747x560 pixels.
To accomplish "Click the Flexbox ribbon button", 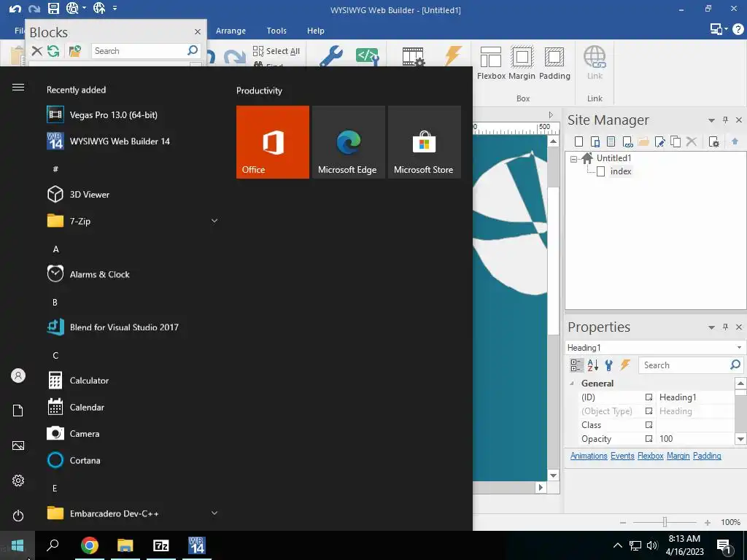I will pos(491,63).
